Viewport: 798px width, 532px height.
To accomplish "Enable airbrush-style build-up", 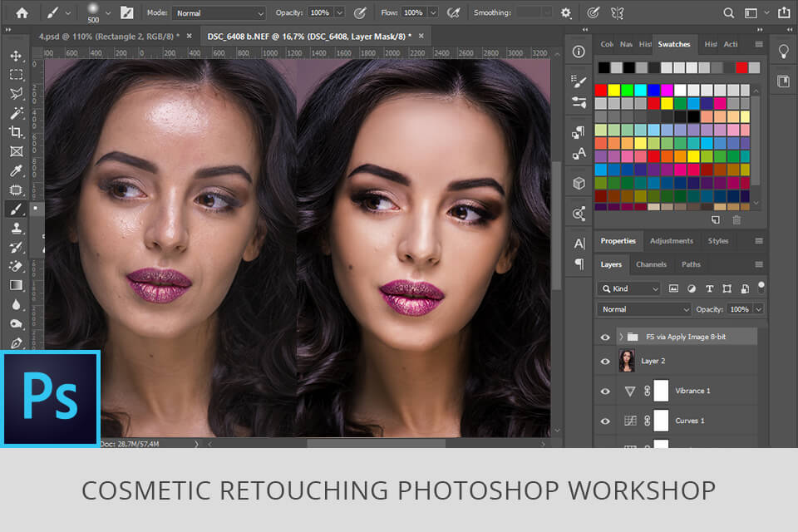I will 453,12.
